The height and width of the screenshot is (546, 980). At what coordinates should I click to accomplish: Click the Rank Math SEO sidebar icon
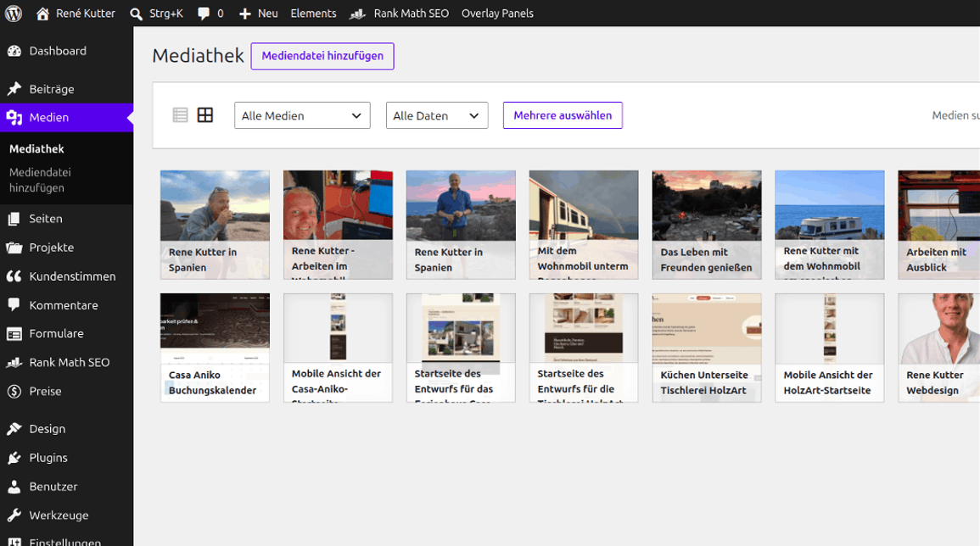[x=14, y=362]
